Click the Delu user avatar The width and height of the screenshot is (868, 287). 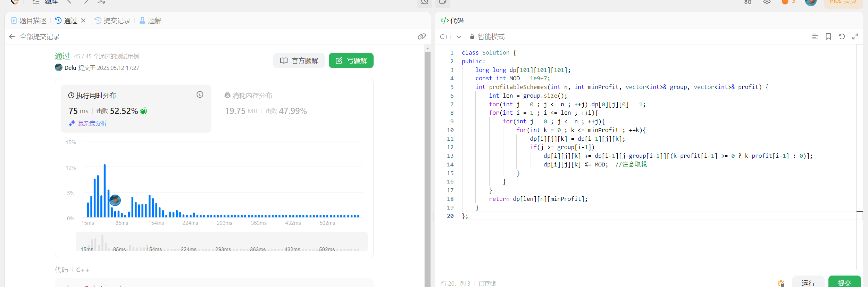pos(59,67)
